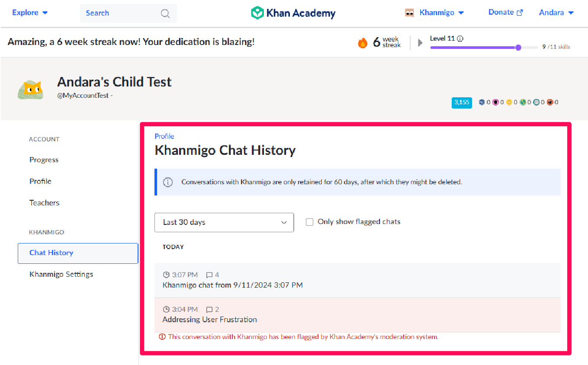The height and width of the screenshot is (365, 588).
Task: Click the search magnifier icon
Action: pos(165,13)
